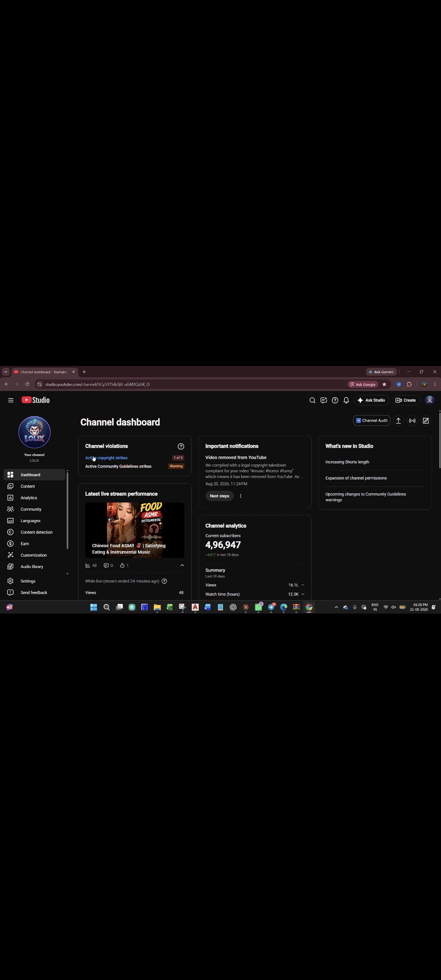441x980 pixels.
Task: Open 'Expansion of channel permissions' news item
Action: tap(356, 478)
